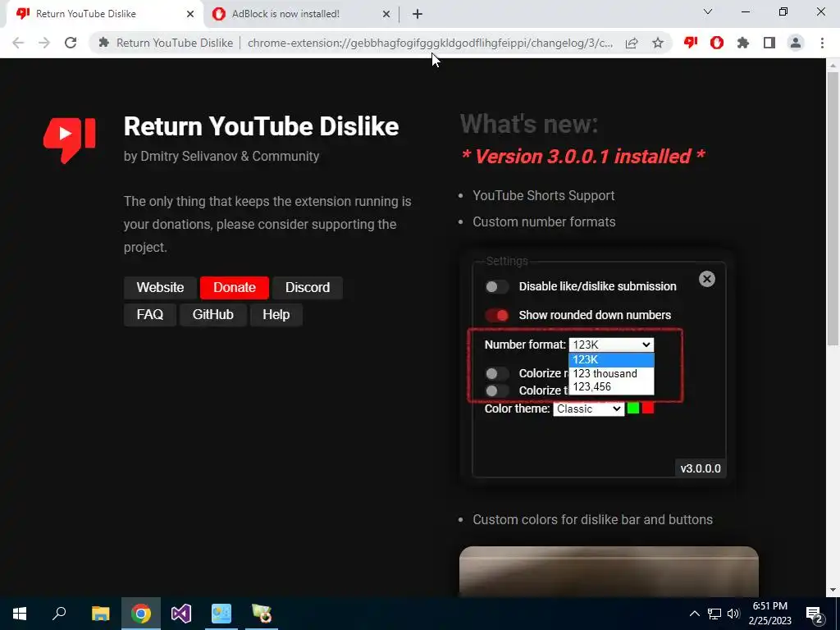The width and height of the screenshot is (840, 630).
Task: Open Chrome's three-dot menu
Action: tap(822, 43)
